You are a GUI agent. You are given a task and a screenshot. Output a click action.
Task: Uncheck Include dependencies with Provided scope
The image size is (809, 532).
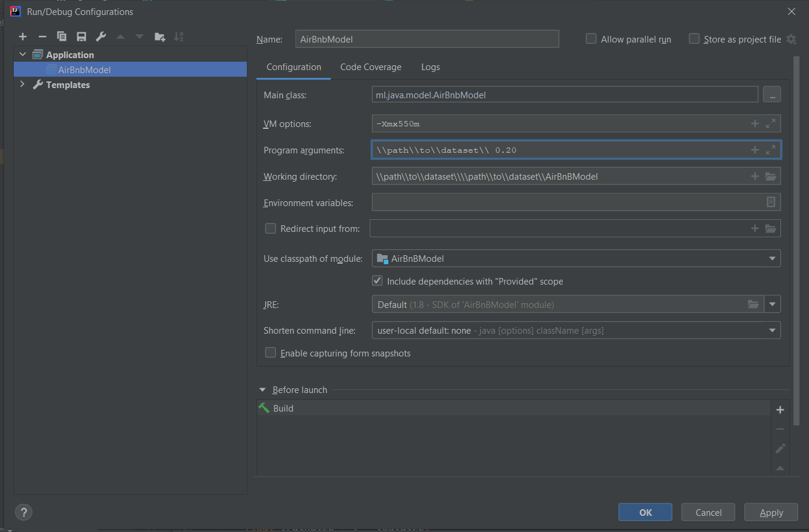pyautogui.click(x=378, y=281)
